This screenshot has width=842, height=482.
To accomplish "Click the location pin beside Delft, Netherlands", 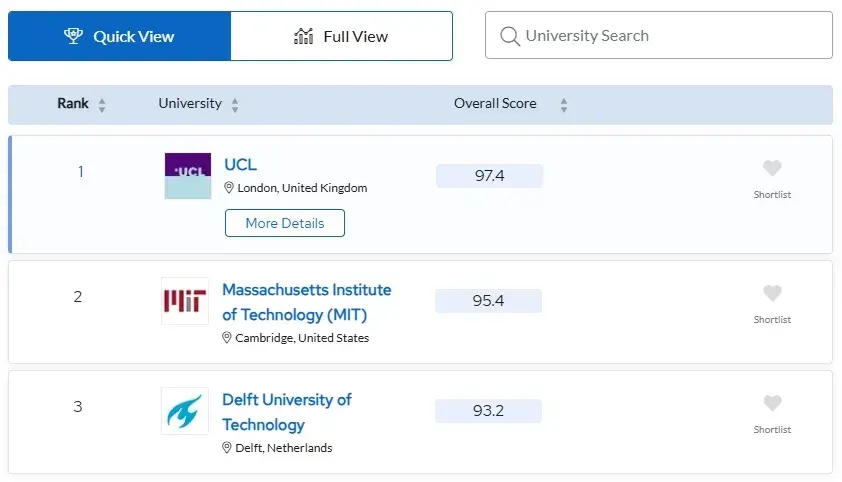I will (227, 448).
